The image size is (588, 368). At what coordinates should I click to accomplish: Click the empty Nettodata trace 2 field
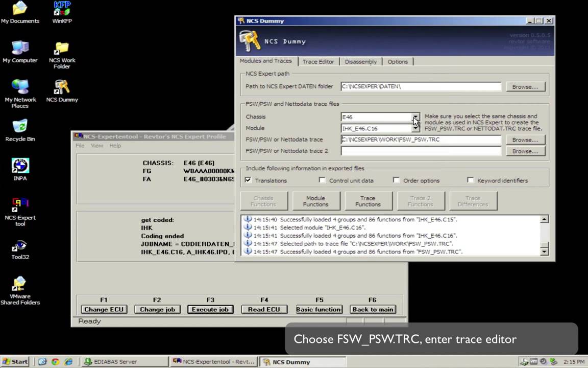coord(421,151)
